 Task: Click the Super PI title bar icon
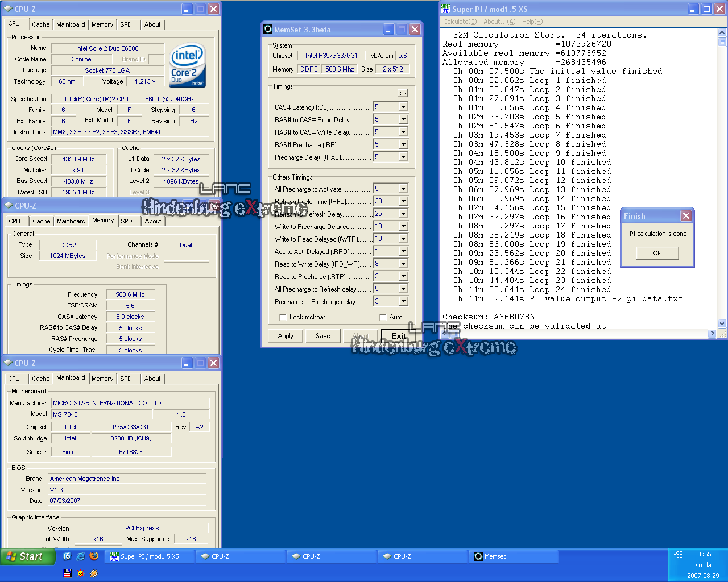point(446,9)
